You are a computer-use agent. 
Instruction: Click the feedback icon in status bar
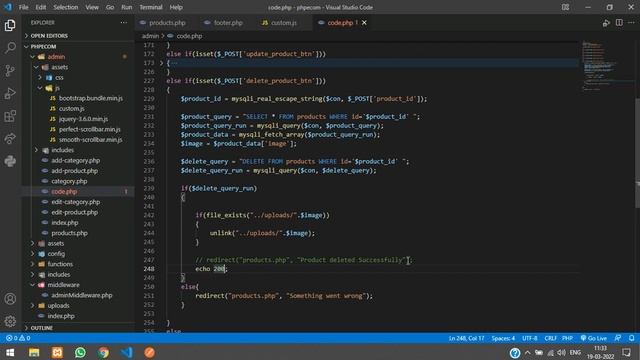point(618,338)
